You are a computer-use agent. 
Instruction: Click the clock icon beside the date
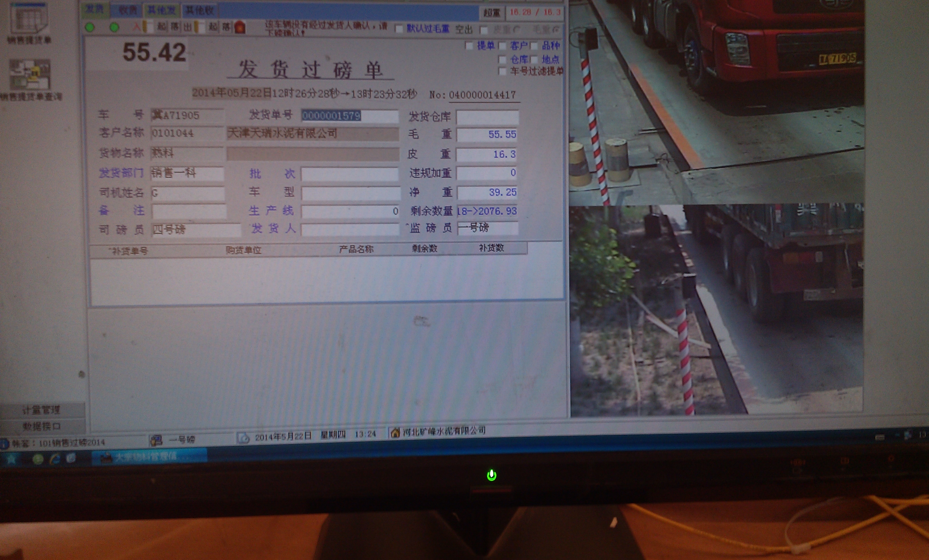pos(244,438)
